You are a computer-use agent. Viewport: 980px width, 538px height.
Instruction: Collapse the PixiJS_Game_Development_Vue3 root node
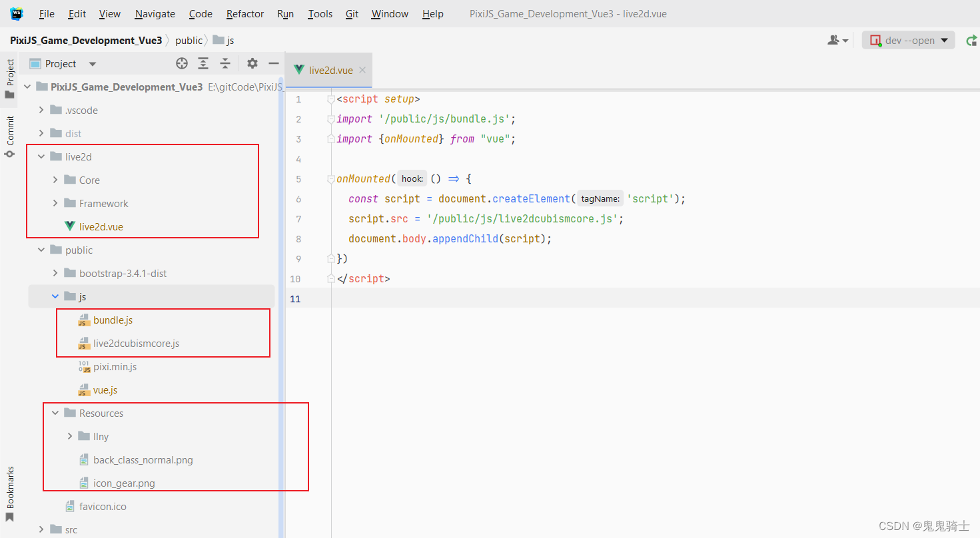coord(27,87)
